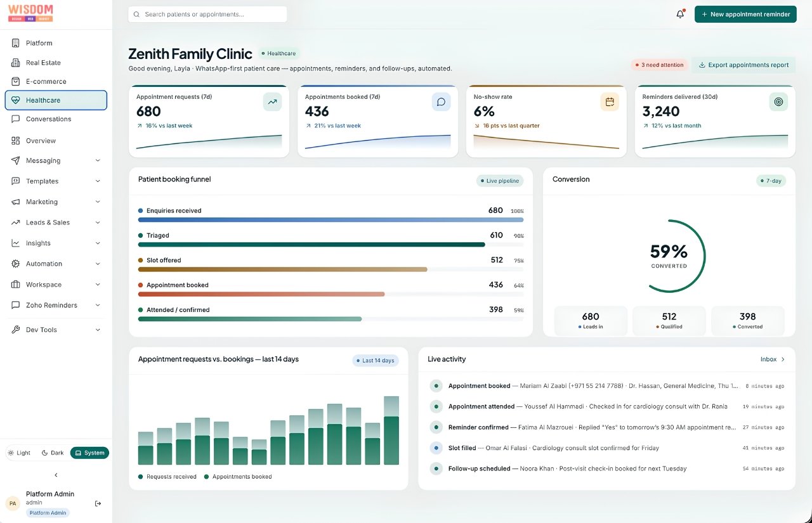812x523 pixels.
Task: Click the Messaging paper plane icon
Action: [15, 161]
